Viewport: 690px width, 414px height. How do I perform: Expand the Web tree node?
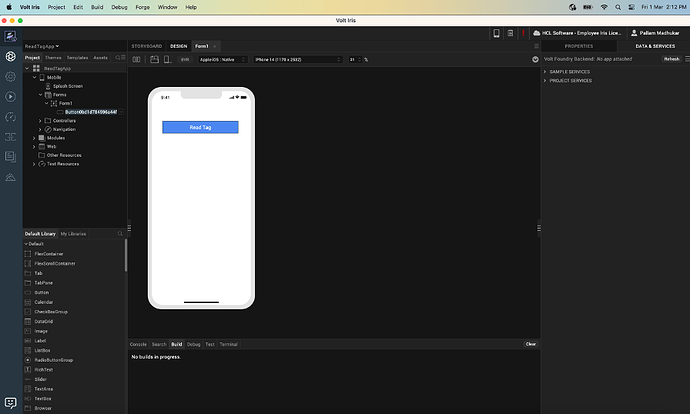click(x=34, y=147)
